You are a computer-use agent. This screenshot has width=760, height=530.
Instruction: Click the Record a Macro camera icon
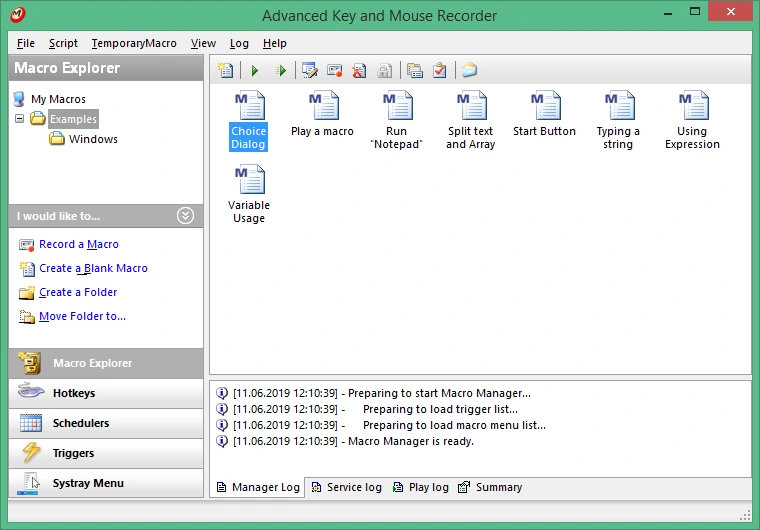26,245
